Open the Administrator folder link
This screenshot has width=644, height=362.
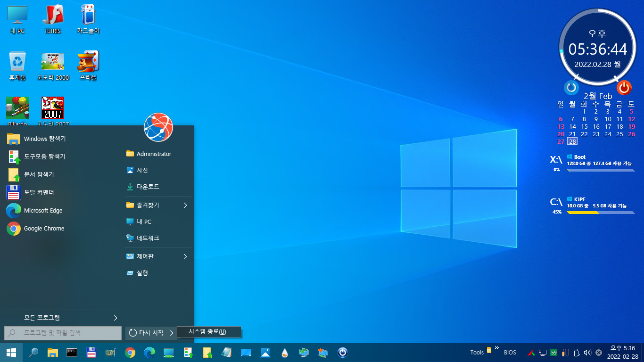(x=158, y=154)
